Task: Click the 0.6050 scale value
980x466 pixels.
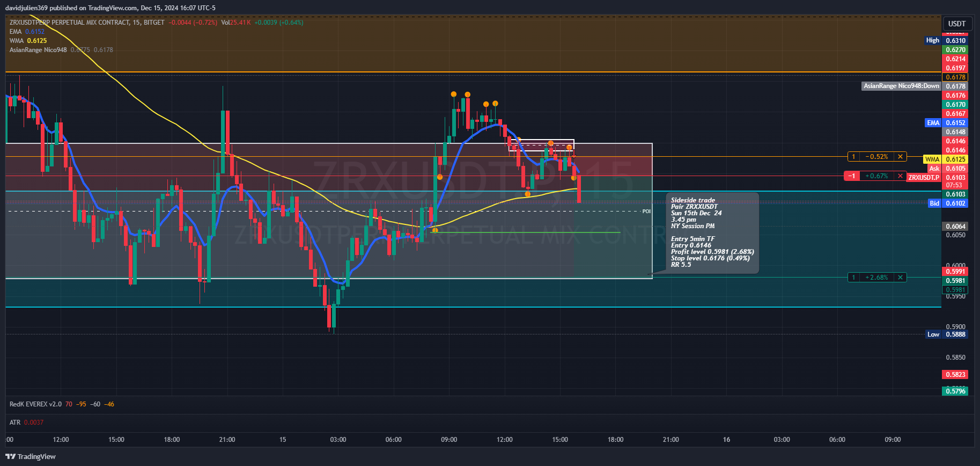Action: click(955, 235)
